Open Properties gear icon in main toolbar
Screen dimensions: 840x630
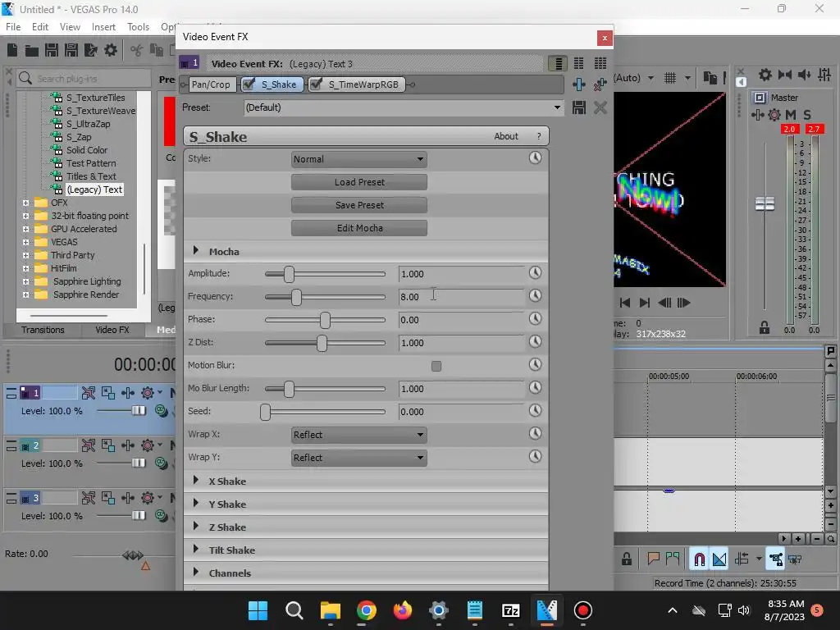[111, 50]
